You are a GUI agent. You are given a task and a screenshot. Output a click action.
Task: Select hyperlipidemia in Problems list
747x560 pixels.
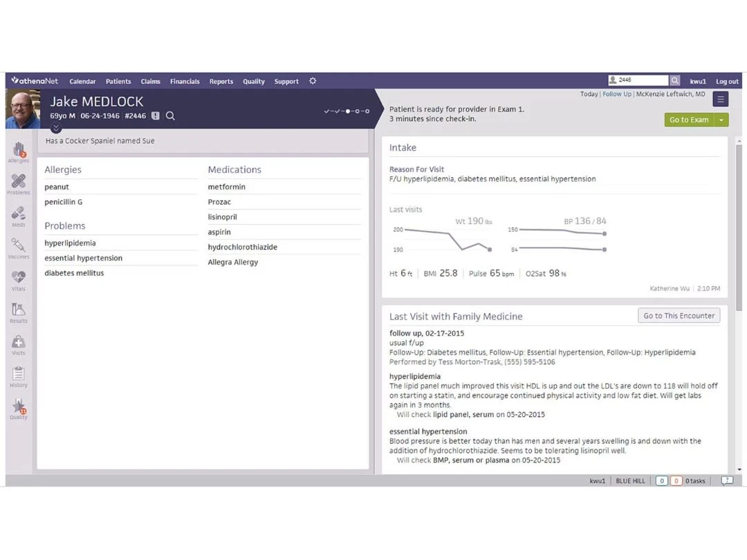pos(70,243)
